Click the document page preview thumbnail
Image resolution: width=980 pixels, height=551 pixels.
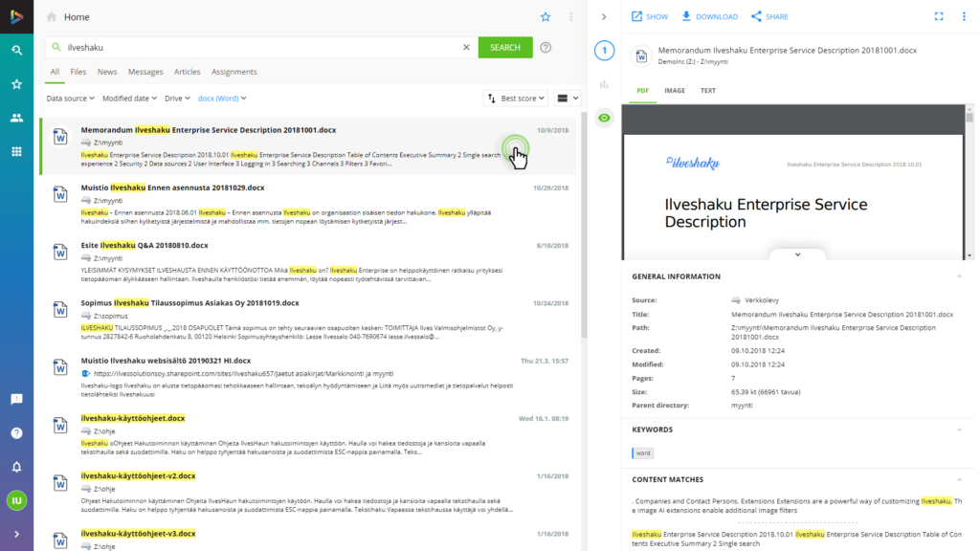point(793,197)
